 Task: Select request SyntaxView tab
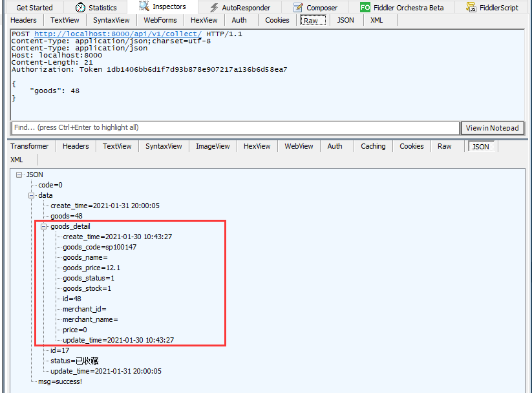(x=111, y=20)
